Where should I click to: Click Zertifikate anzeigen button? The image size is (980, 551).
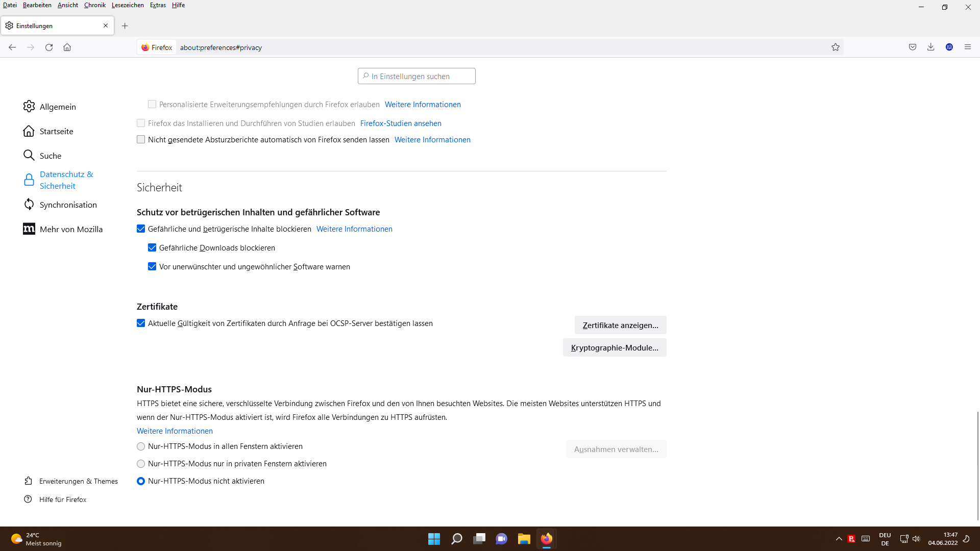(620, 325)
